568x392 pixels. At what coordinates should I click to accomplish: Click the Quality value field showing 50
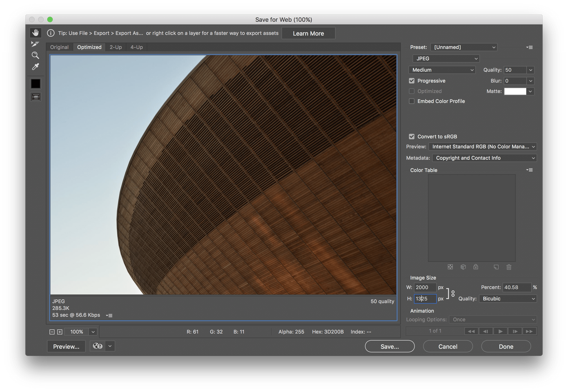pyautogui.click(x=515, y=70)
